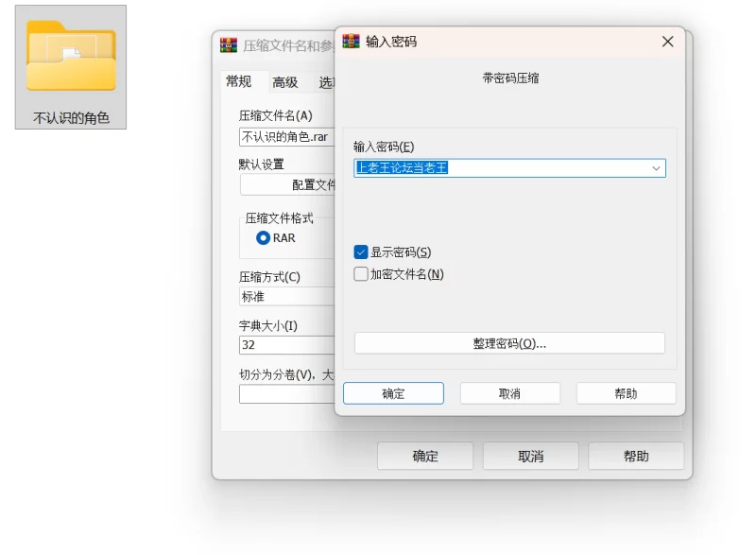Click WinRAR icon in 压缩文件名和参数 window title
756x555 pixels.
tap(229, 44)
